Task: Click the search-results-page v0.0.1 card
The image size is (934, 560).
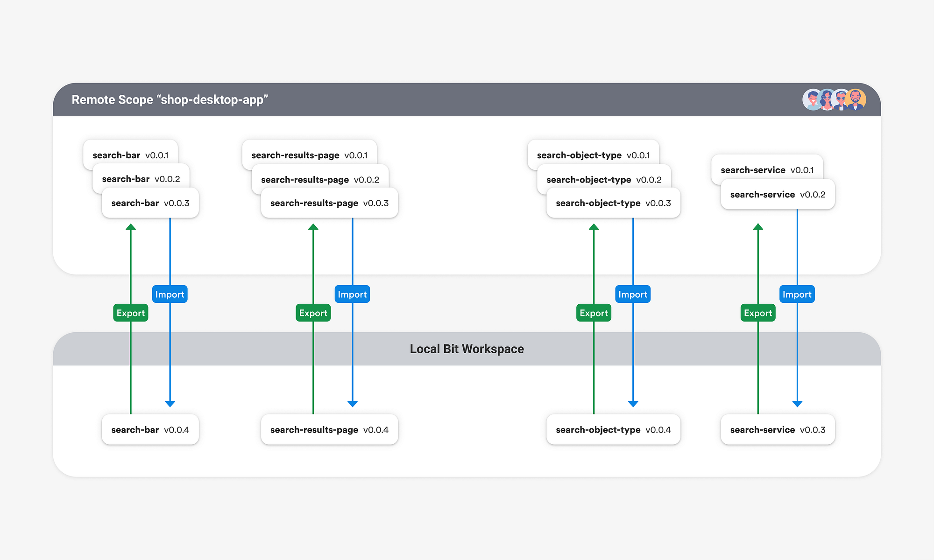Action: [309, 154]
